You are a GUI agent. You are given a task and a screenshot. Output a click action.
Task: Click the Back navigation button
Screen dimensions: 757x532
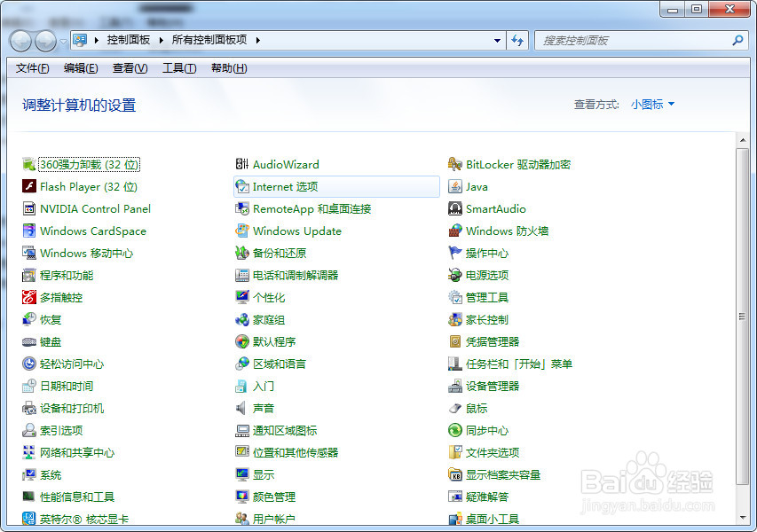20,41
